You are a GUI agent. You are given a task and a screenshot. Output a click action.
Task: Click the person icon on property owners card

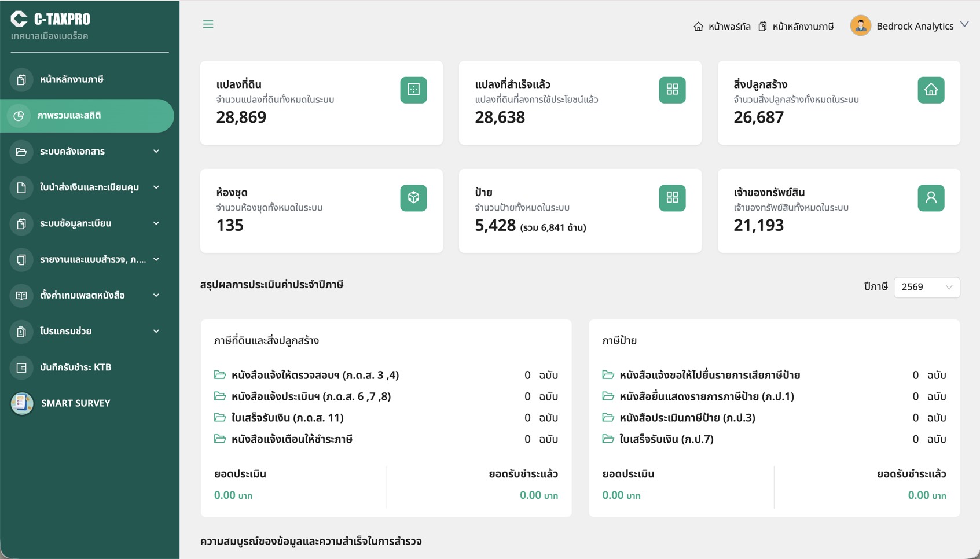(930, 198)
